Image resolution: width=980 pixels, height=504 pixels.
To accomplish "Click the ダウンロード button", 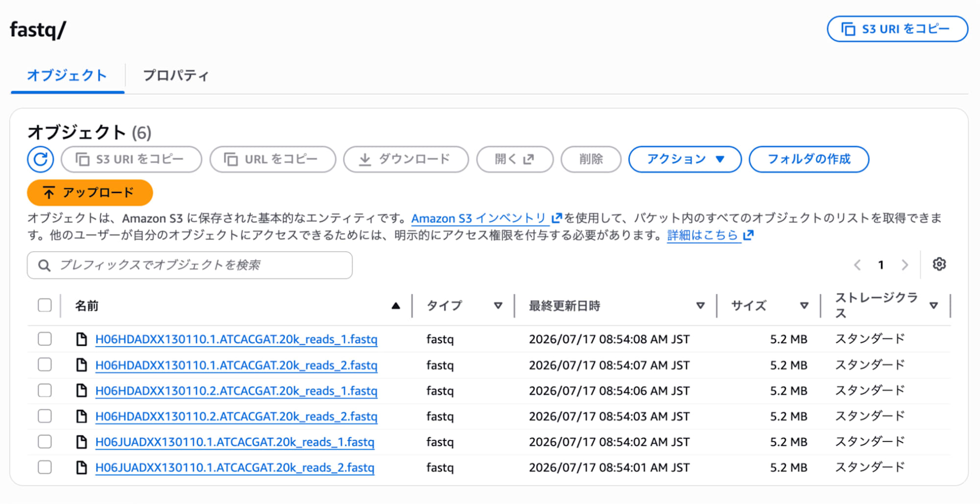I will [406, 159].
